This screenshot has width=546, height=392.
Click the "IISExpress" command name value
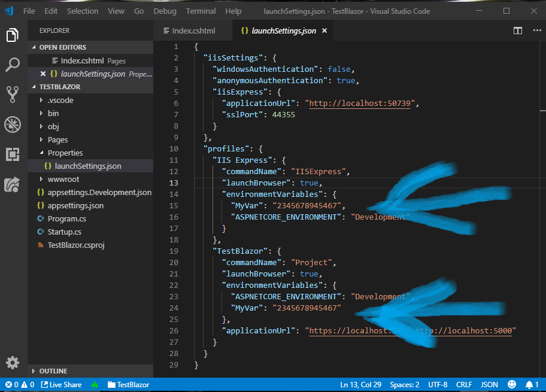point(318,172)
